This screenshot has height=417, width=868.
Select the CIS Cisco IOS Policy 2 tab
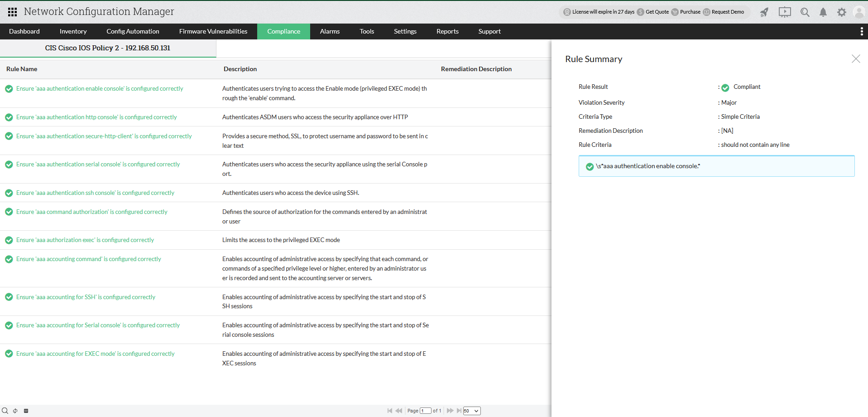[107, 48]
